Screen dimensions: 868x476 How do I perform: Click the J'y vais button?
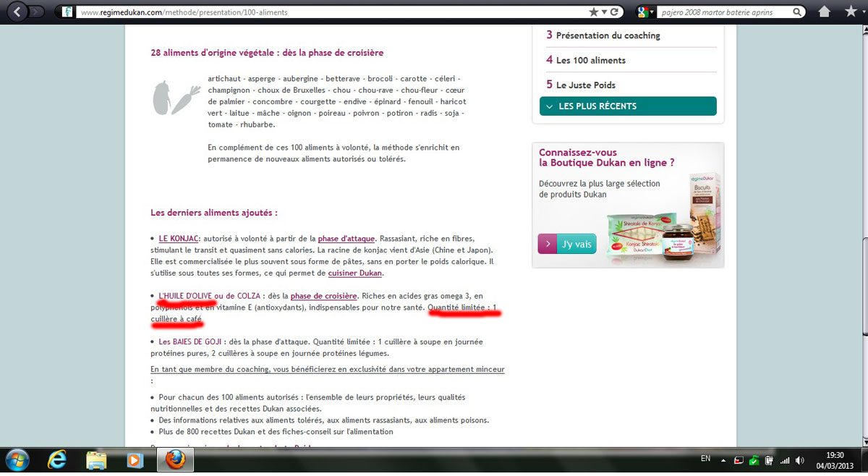pyautogui.click(x=567, y=244)
